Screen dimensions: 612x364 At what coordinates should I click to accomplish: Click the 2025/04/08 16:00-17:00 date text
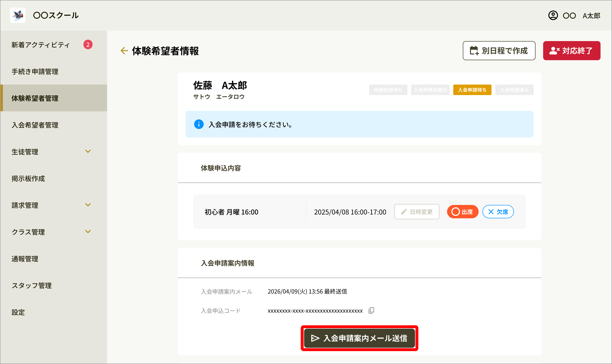coord(350,212)
